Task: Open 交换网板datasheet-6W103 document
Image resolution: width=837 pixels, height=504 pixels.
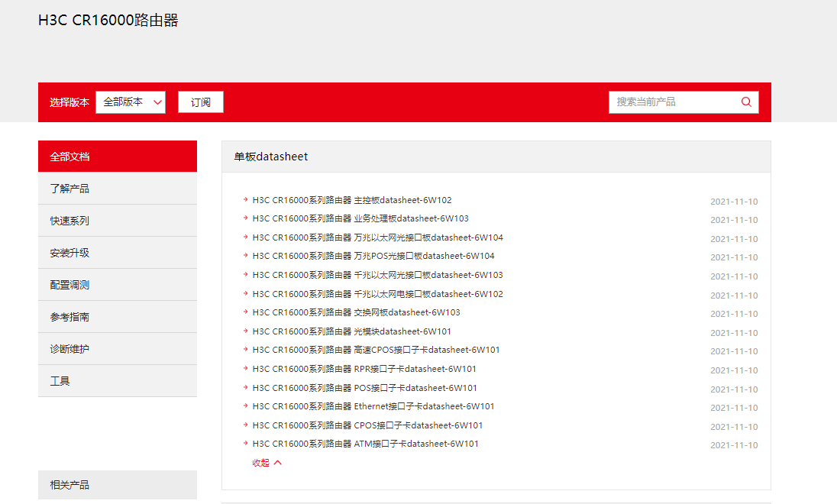Action: click(356, 312)
